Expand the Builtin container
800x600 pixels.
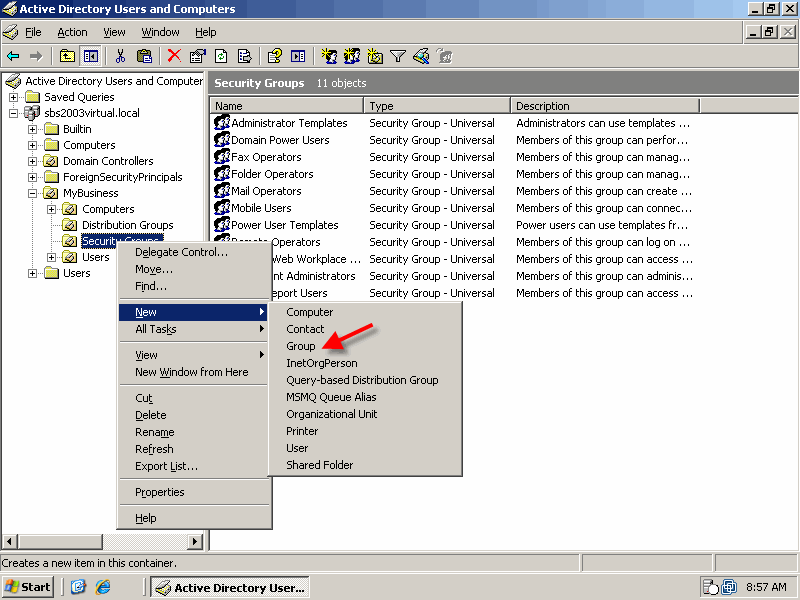click(33, 129)
